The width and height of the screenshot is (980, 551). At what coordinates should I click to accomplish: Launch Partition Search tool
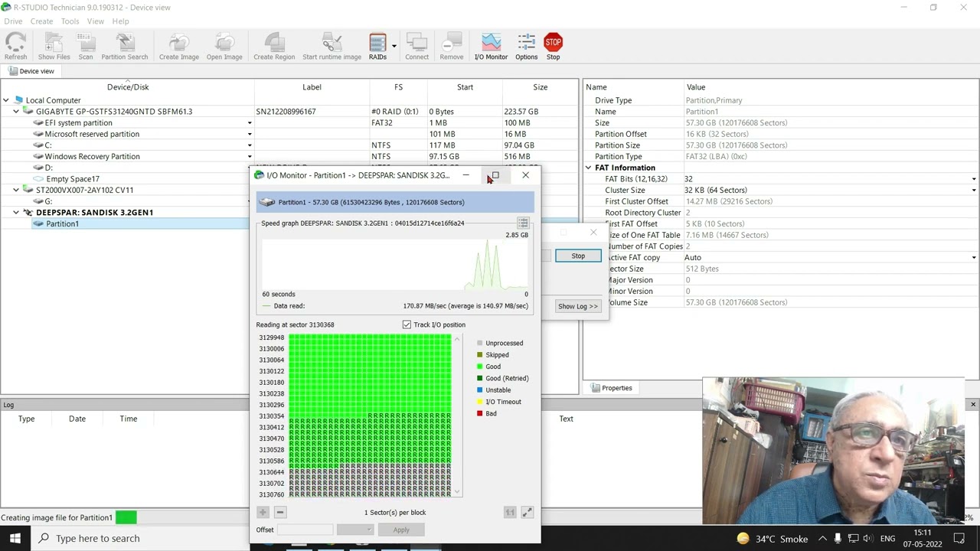(125, 47)
